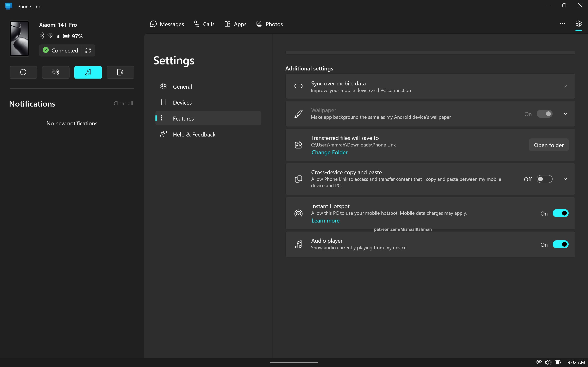Click the mute phone sound icon
588x367 pixels.
56,72
